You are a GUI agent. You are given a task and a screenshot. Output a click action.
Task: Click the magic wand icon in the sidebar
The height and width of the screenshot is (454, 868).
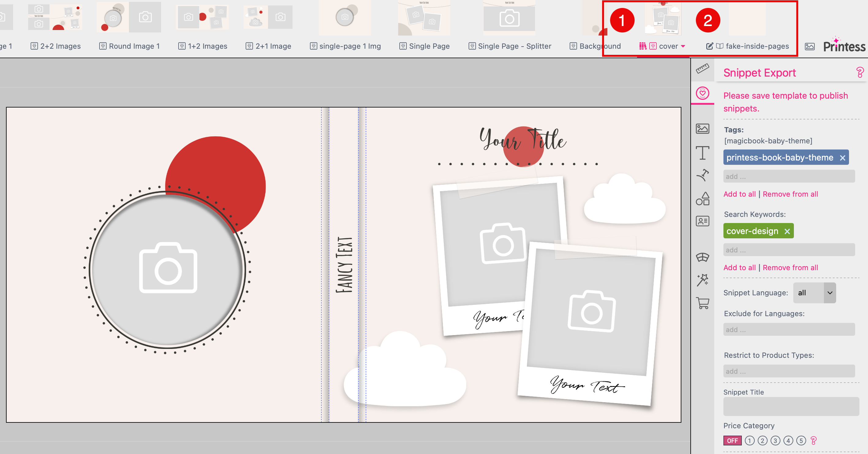pyautogui.click(x=703, y=280)
